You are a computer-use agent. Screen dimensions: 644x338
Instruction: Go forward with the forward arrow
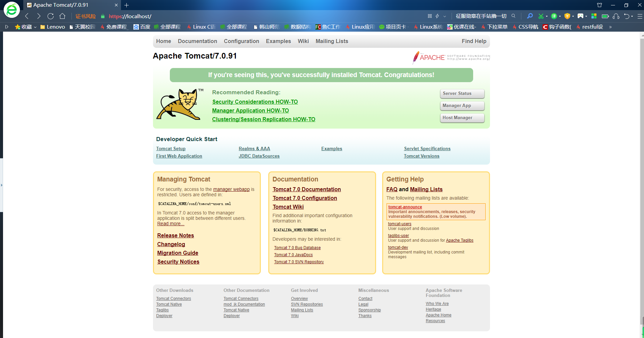click(x=39, y=16)
